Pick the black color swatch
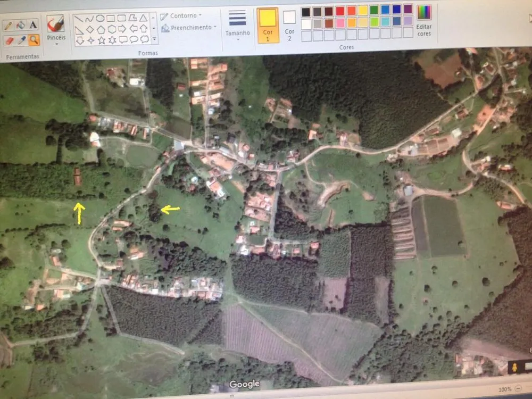Viewport: 532px width, 399px height. 306,12
